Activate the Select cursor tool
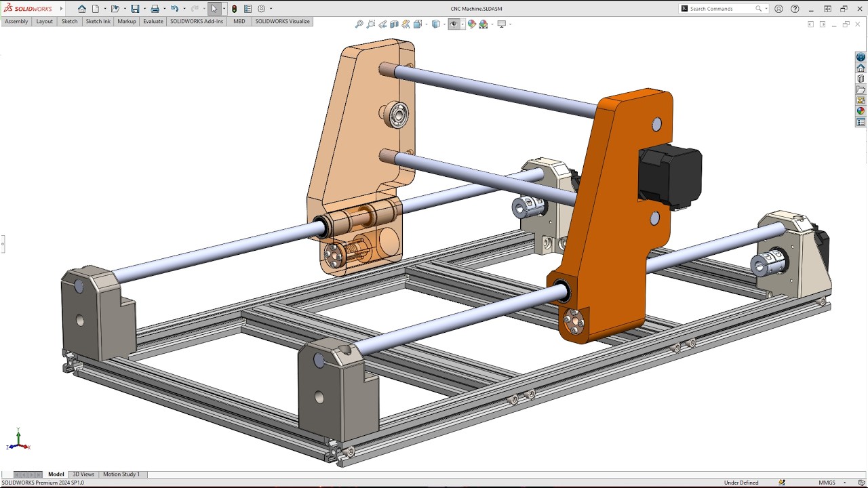 (x=214, y=9)
